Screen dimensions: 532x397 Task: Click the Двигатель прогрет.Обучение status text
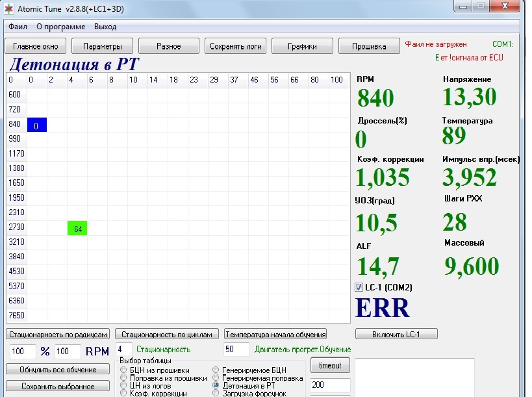pos(303,350)
